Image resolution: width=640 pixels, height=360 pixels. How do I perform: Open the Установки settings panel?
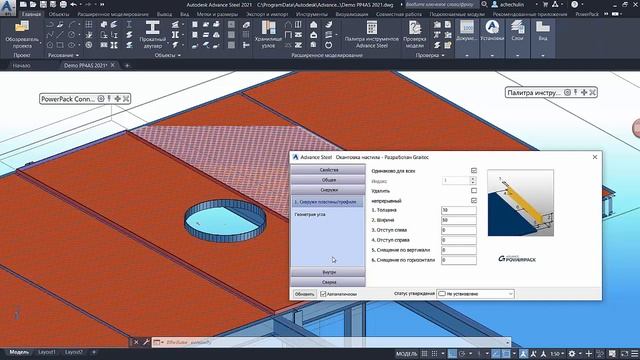[x=492, y=31]
